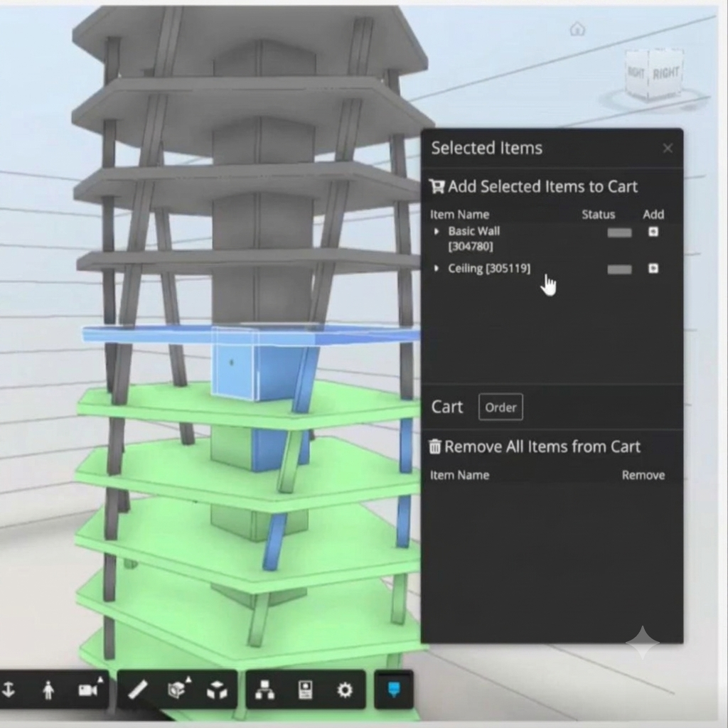
Task: Click the pan tool in bottom toolbar
Action: 9,690
